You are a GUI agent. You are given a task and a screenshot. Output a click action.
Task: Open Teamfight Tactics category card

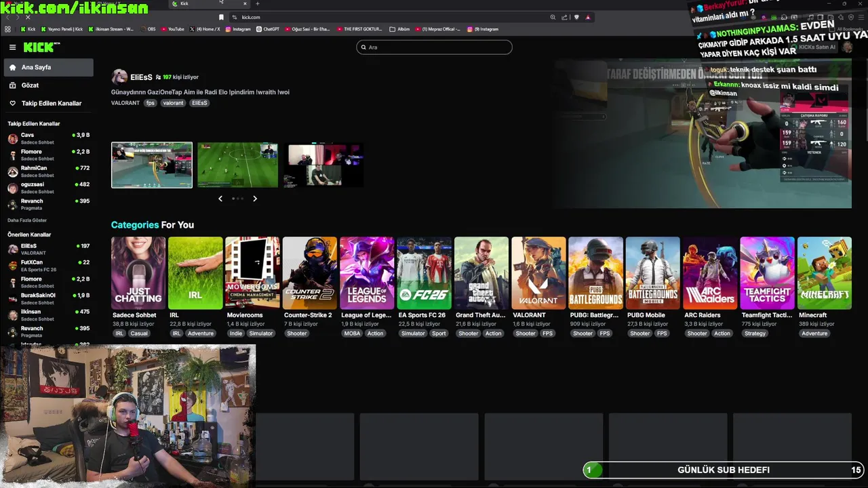point(768,273)
